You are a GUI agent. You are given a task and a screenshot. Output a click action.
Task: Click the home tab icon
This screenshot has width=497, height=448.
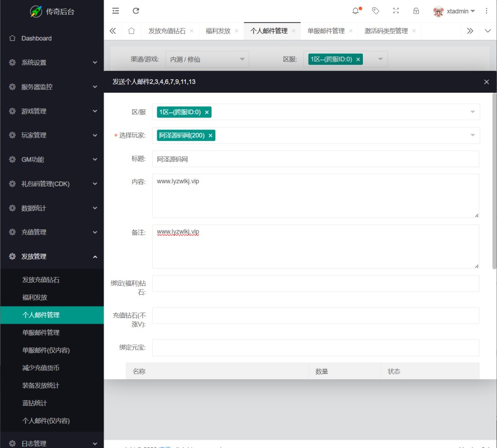131,31
